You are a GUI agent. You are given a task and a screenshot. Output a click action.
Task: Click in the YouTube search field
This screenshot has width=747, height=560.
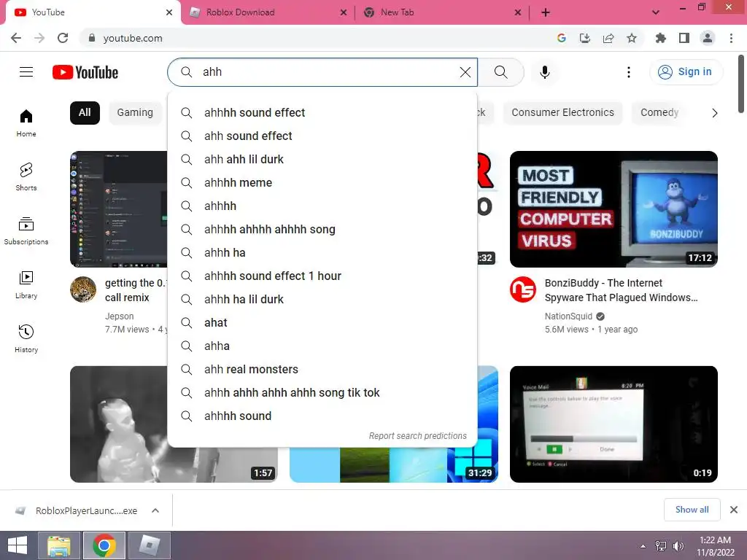point(322,72)
